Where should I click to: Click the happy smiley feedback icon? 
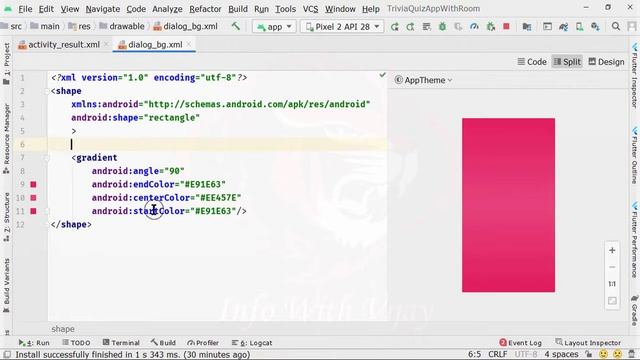point(603,354)
